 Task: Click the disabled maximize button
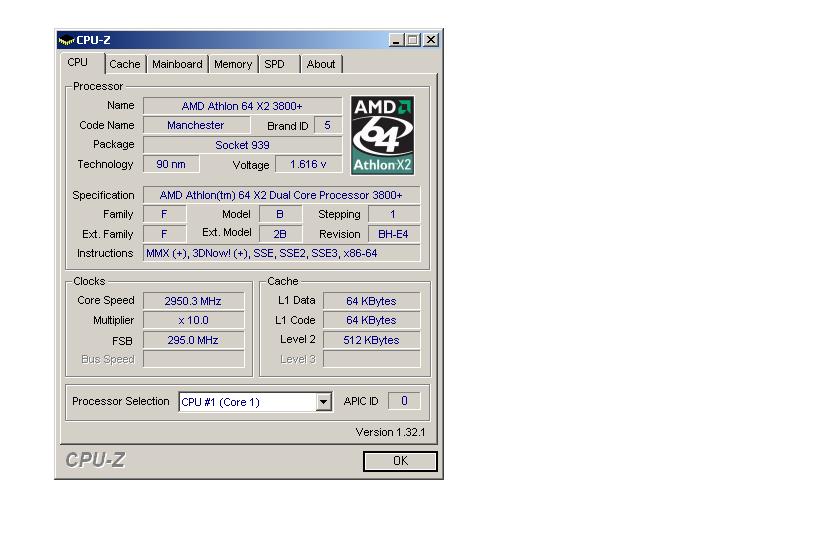click(x=412, y=40)
